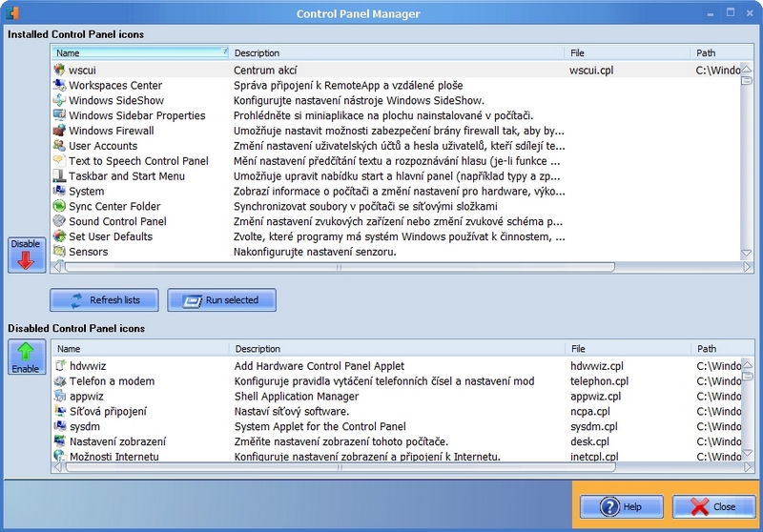Select the Sensors entry name
763x532 pixels.
pos(89,252)
